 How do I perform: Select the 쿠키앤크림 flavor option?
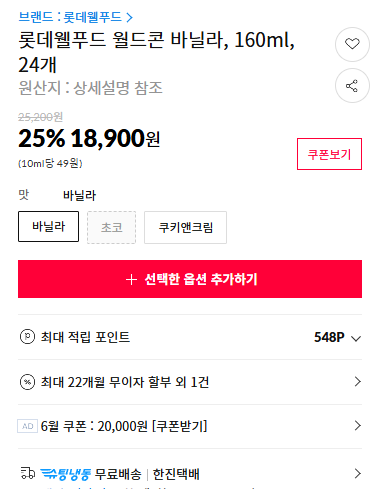coord(185,227)
